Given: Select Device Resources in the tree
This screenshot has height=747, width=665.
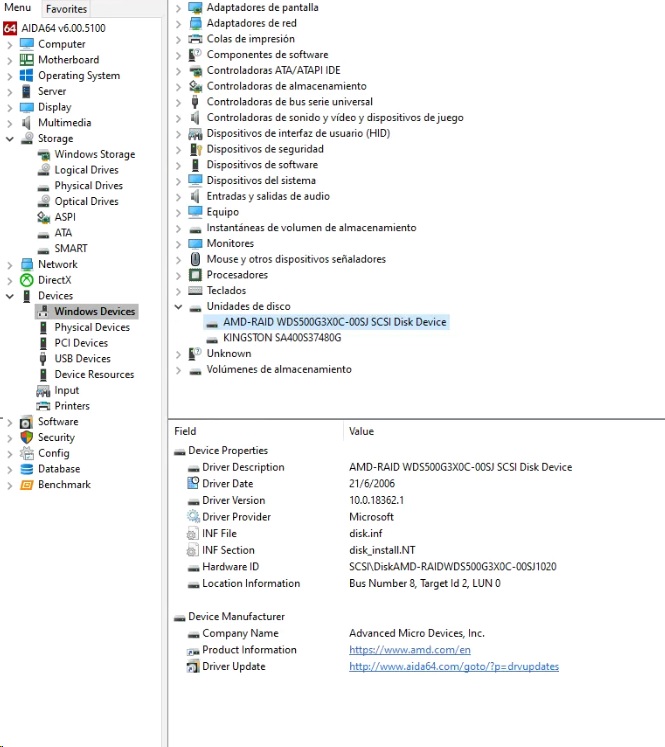Looking at the screenshot, I should [x=94, y=374].
